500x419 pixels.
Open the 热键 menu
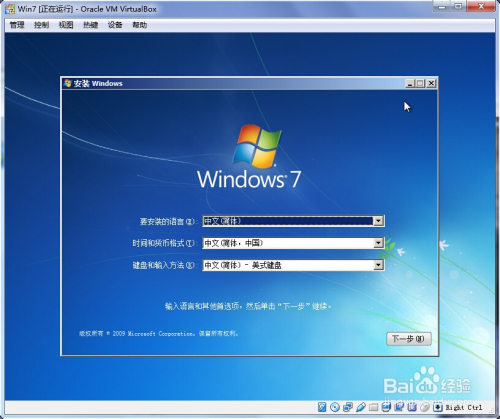pos(90,25)
